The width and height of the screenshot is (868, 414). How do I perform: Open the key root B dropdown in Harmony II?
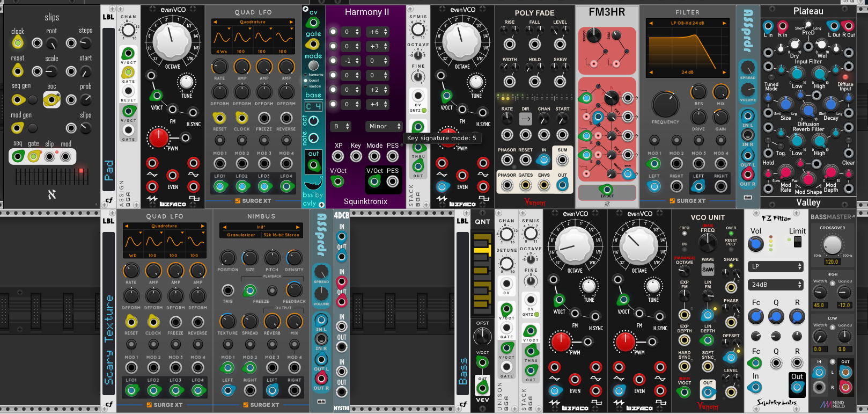click(341, 126)
